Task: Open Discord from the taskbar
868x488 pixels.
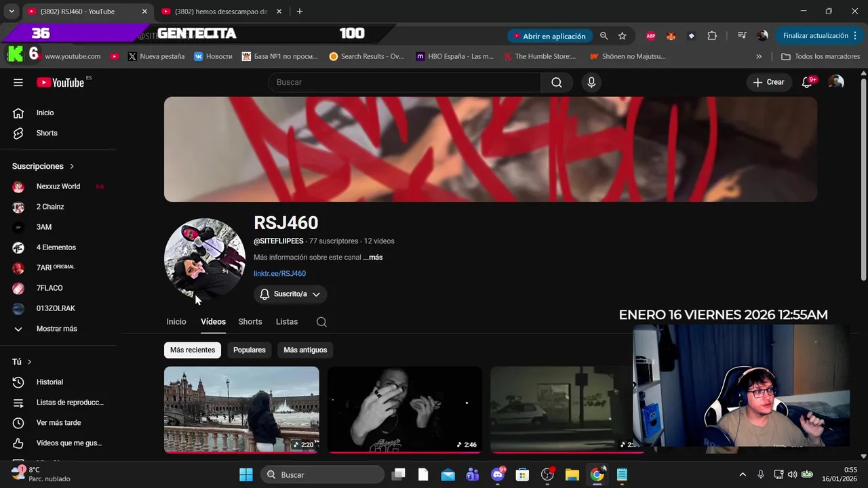Action: tap(498, 474)
